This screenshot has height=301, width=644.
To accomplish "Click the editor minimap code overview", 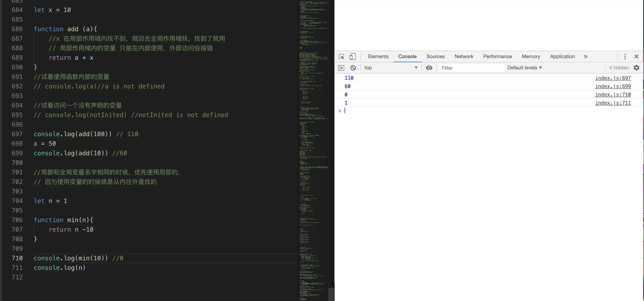I will (x=313, y=150).
